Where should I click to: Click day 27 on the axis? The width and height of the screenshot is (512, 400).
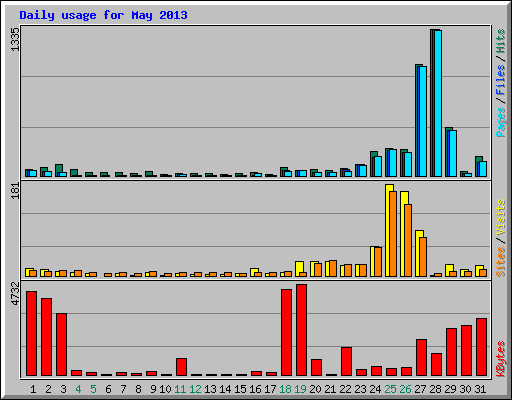(x=420, y=389)
